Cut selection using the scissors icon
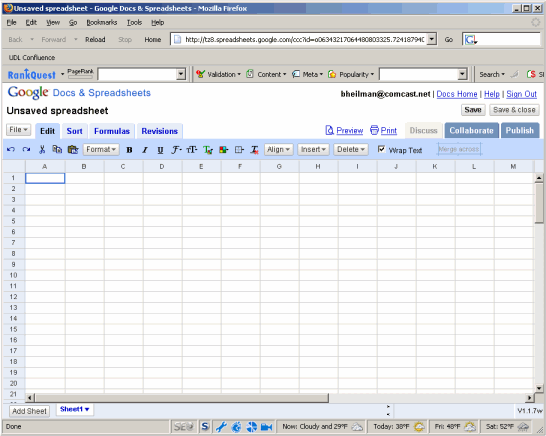This screenshot has width=546, height=436. tap(42, 149)
